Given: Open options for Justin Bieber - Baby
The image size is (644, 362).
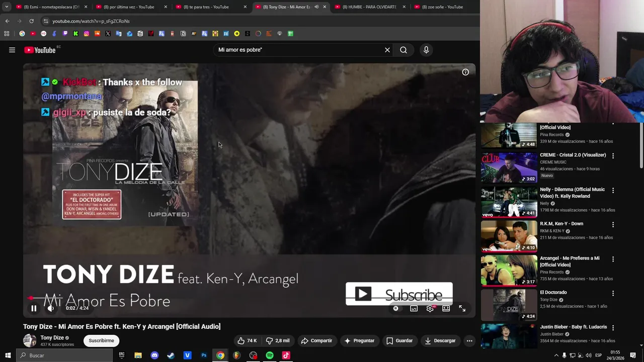Looking at the screenshot, I should [613, 328].
